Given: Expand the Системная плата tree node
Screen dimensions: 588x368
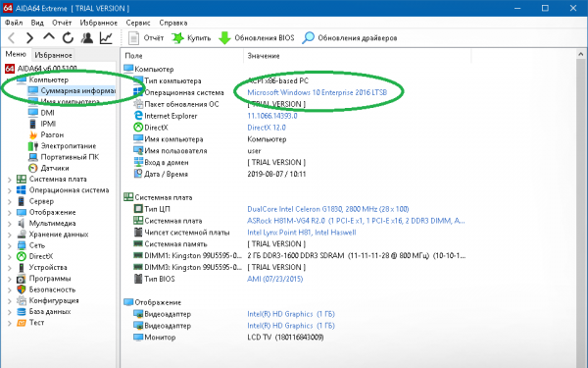Looking at the screenshot, I should point(10,180).
